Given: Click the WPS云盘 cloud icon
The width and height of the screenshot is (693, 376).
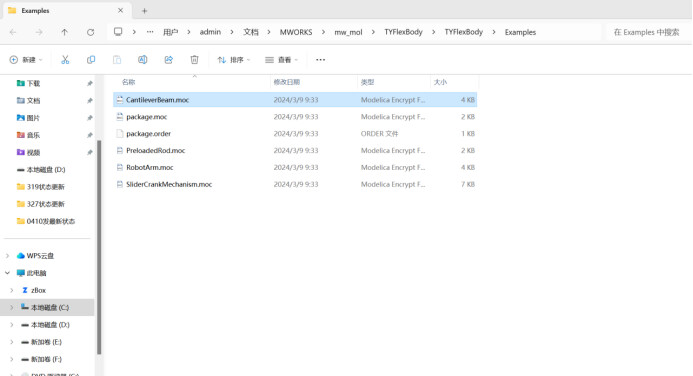Looking at the screenshot, I should coord(20,256).
